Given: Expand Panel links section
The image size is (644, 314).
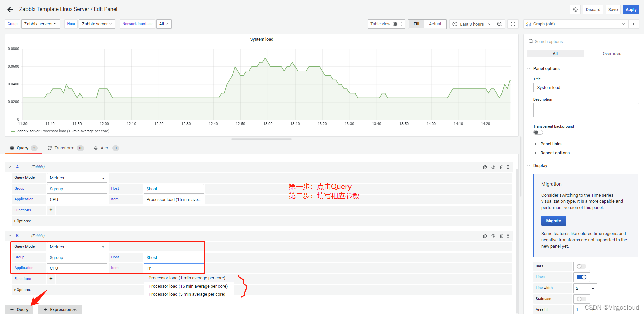Looking at the screenshot, I should tap(551, 144).
